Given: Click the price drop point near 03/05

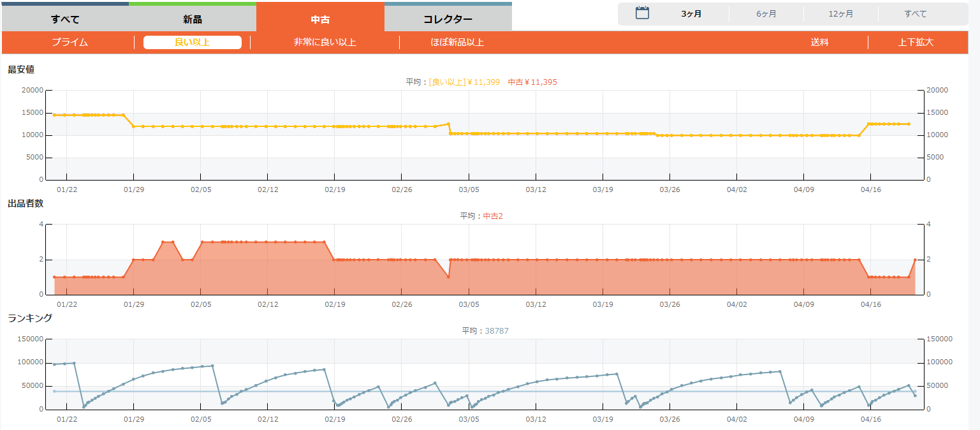Looking at the screenshot, I should click(451, 133).
